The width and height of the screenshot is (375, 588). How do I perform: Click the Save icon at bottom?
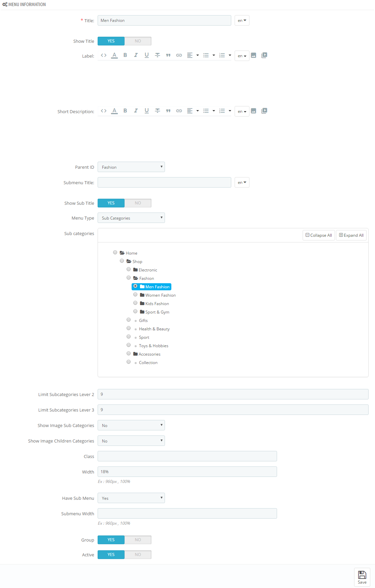[362, 577]
